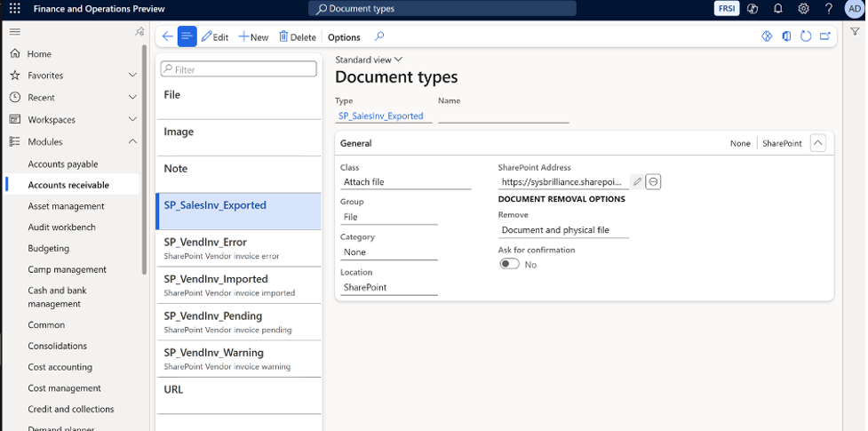Pin the navigation pane
Screen dimensions: 868x431
tap(139, 32)
